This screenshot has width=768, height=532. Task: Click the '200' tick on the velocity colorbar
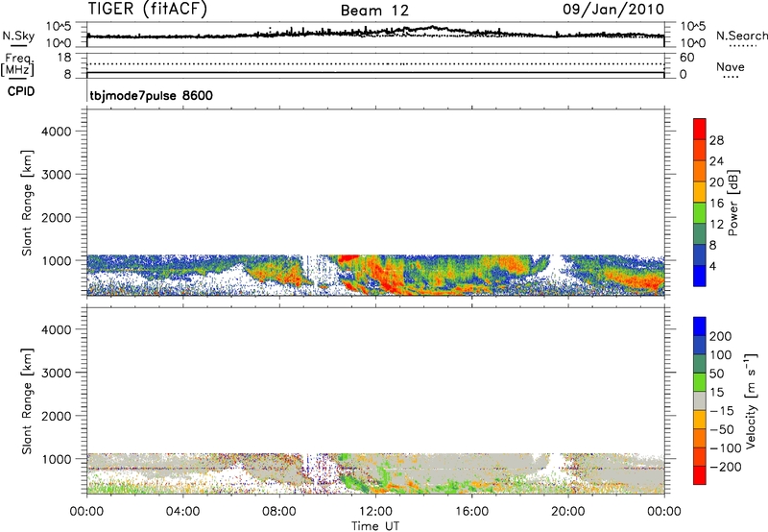tap(721, 336)
